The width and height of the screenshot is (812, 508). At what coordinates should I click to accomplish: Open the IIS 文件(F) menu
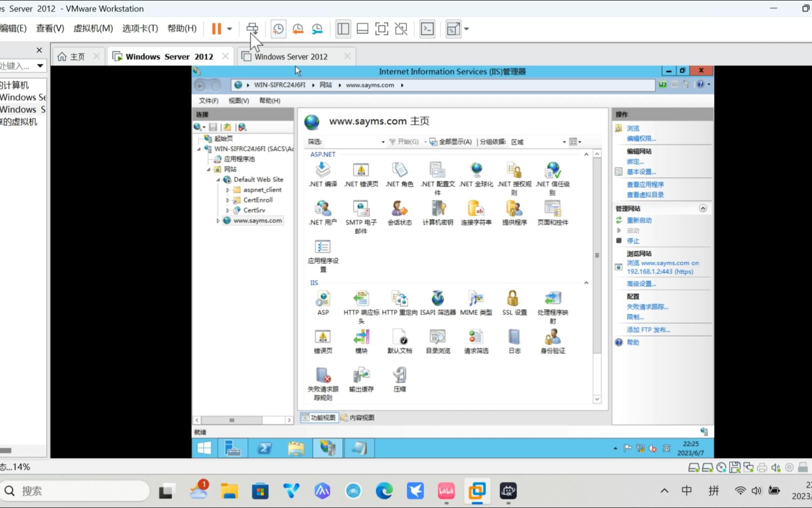click(209, 101)
